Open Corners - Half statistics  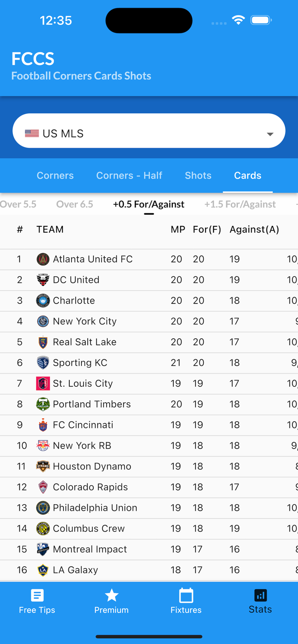click(129, 175)
